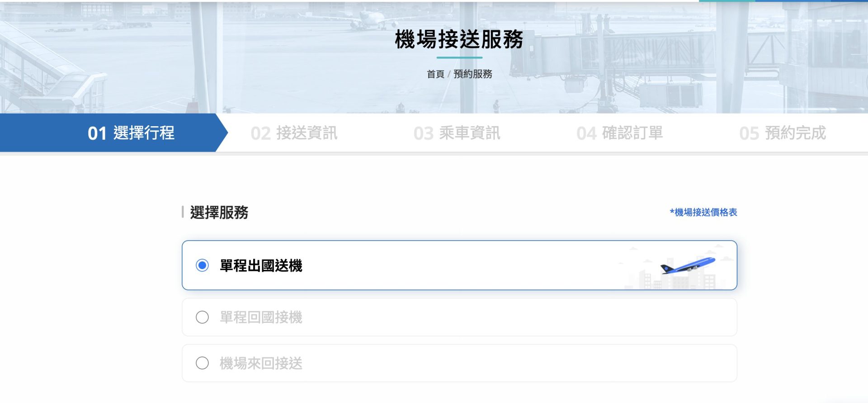Select the 單程出國送機 radio button
This screenshot has width=868, height=403.
202,266
